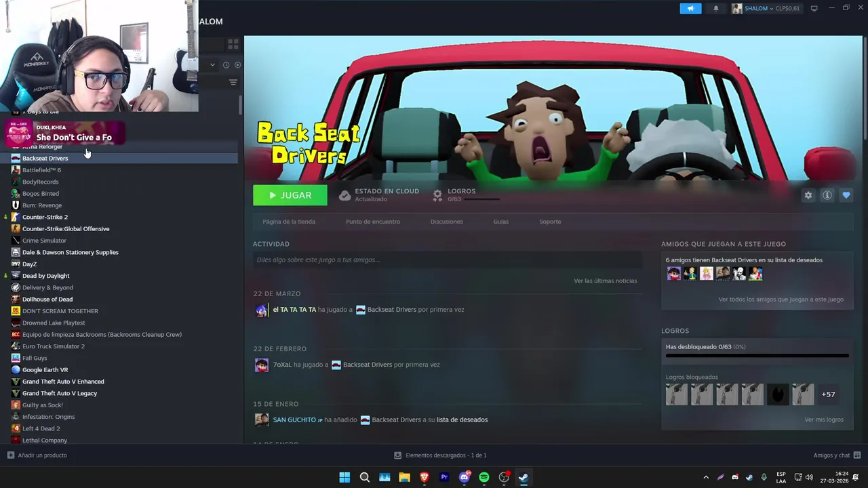Open File Explorer from the taskbar

coord(404,477)
